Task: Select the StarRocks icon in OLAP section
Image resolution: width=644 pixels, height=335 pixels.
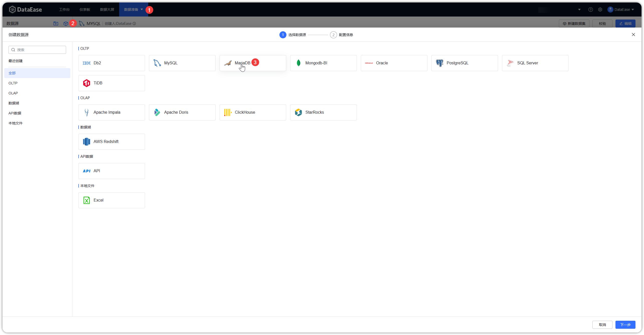Action: (x=298, y=112)
